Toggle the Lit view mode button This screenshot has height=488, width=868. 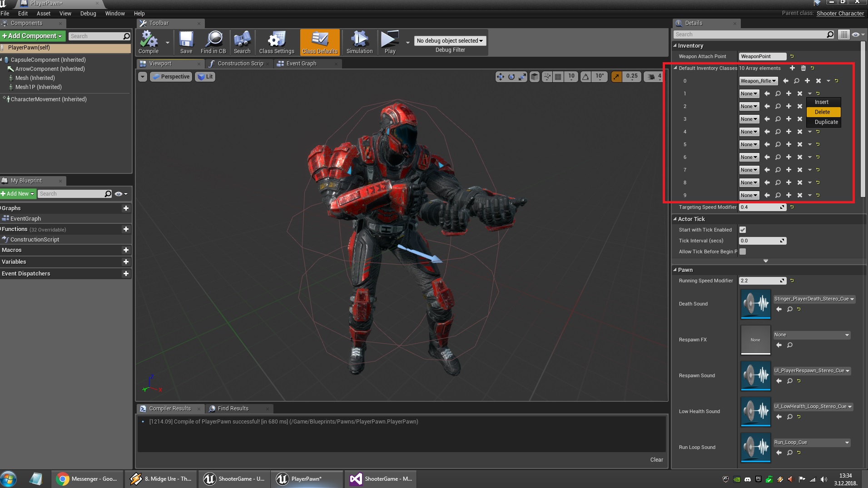(205, 77)
